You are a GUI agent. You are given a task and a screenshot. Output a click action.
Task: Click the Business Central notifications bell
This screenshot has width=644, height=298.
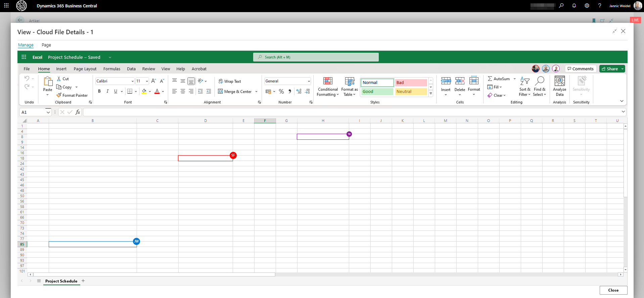[x=574, y=6]
